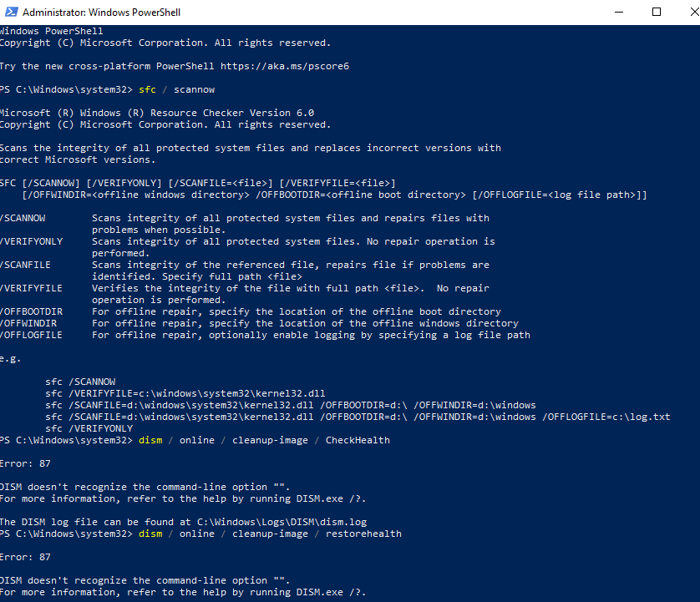Minimize the PowerShell window

click(x=619, y=12)
